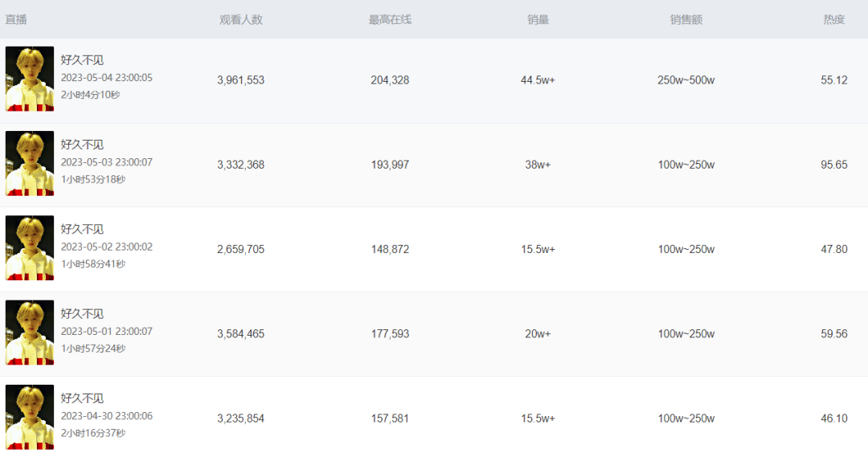868x457 pixels.
Task: Select the 3,961,553 viewer count cell
Action: pos(240,80)
